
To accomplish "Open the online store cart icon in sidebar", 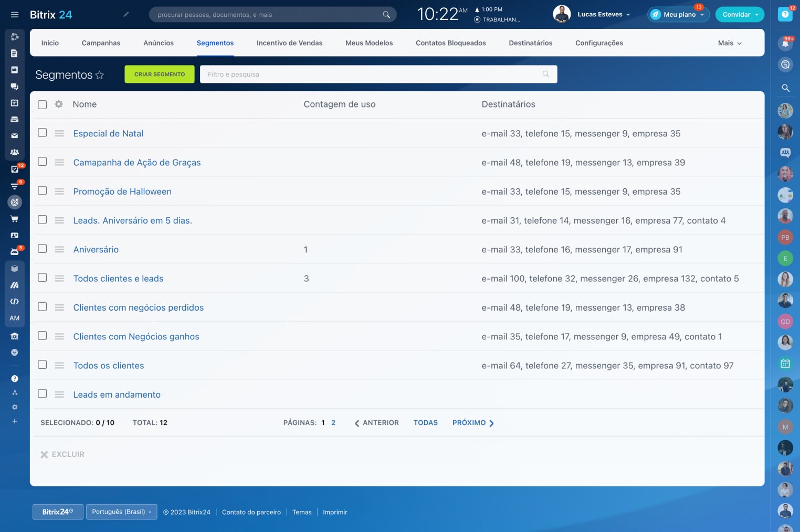I will pos(15,219).
